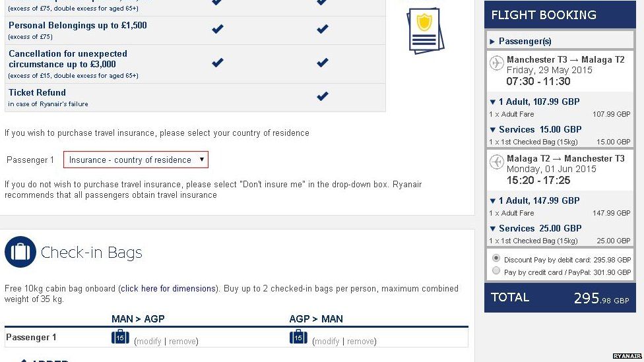Click the travel insurance document shield icon
The width and height of the screenshot is (644, 362).
click(425, 31)
